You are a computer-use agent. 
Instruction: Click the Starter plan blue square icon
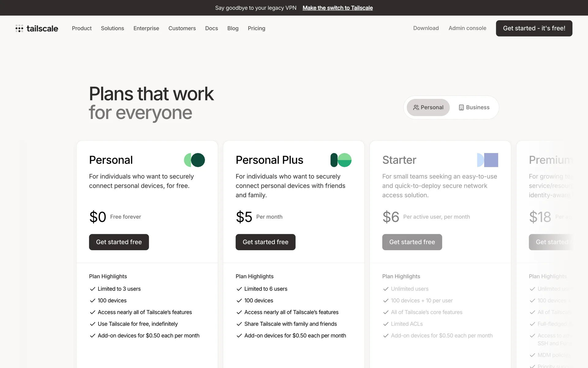(488, 160)
